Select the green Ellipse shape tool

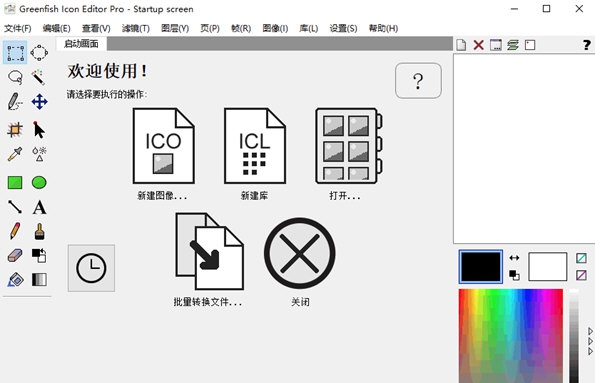click(x=39, y=183)
